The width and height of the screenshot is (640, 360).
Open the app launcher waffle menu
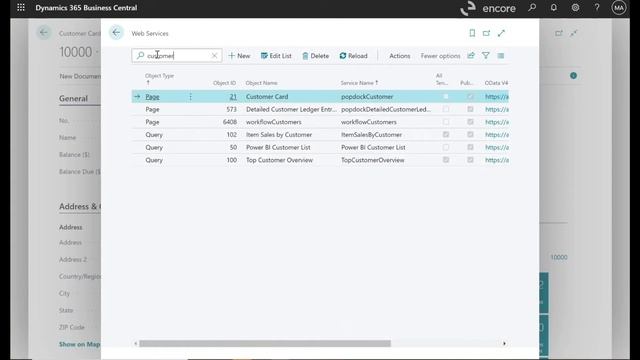click(x=21, y=7)
